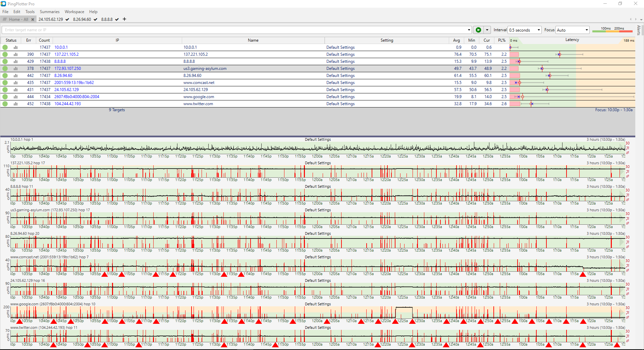Open the Tools menu
This screenshot has width=644, height=350.
tap(30, 12)
